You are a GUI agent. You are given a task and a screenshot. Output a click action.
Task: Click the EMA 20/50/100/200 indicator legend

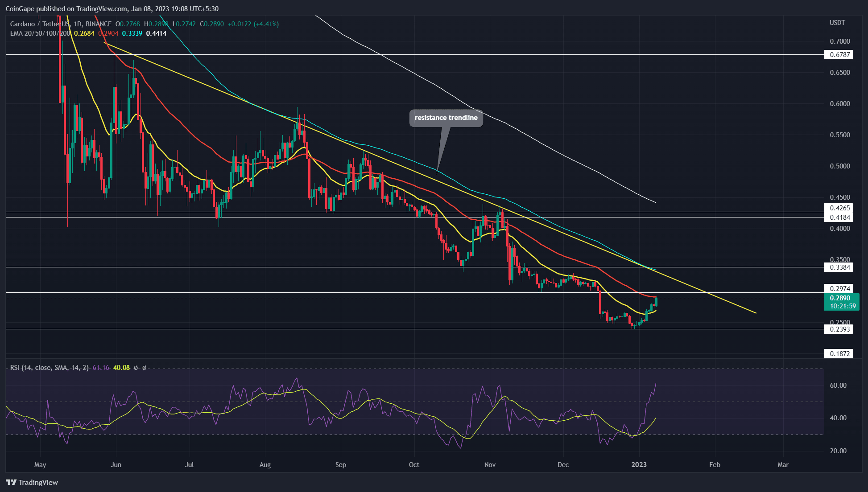[x=40, y=33]
